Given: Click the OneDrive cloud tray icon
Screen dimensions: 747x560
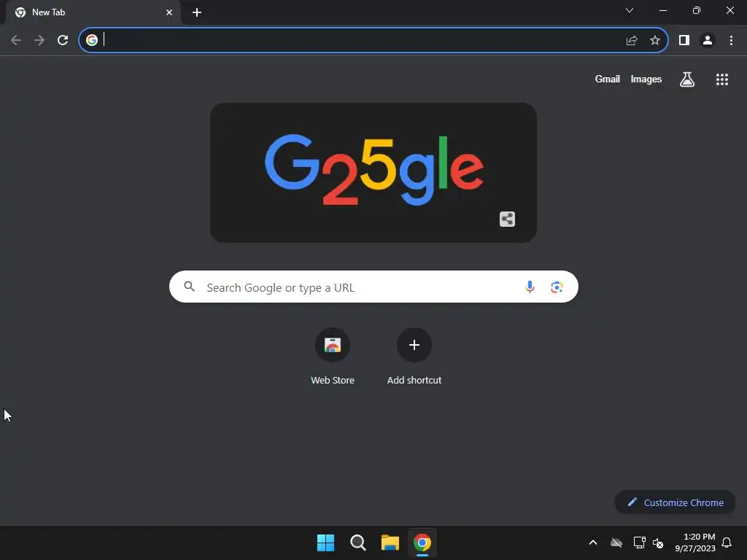Looking at the screenshot, I should 616,542.
